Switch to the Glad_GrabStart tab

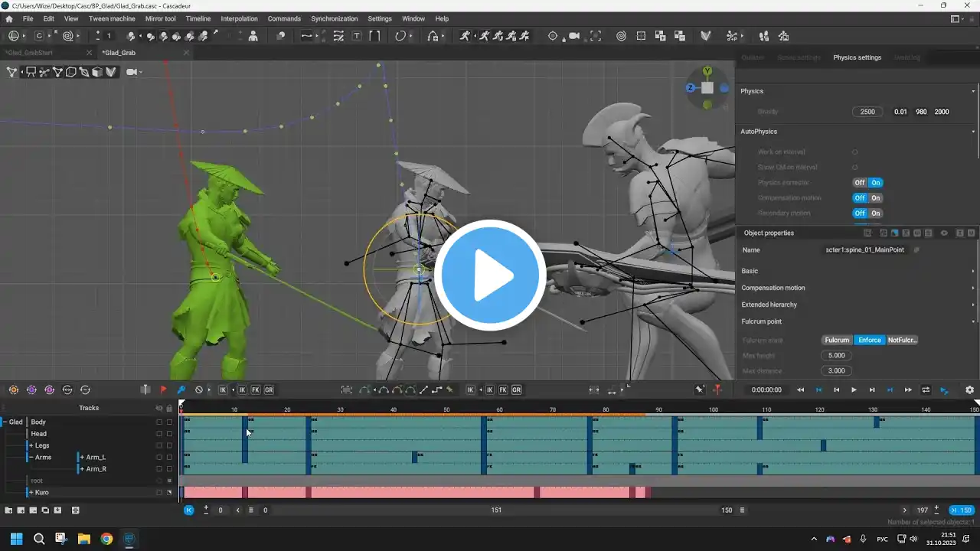(x=28, y=53)
